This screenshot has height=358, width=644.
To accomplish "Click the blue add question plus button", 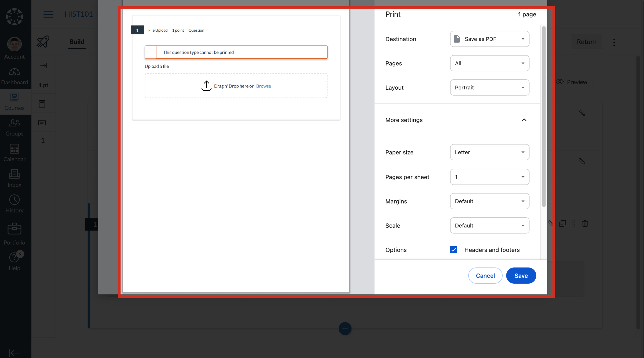I will point(345,328).
